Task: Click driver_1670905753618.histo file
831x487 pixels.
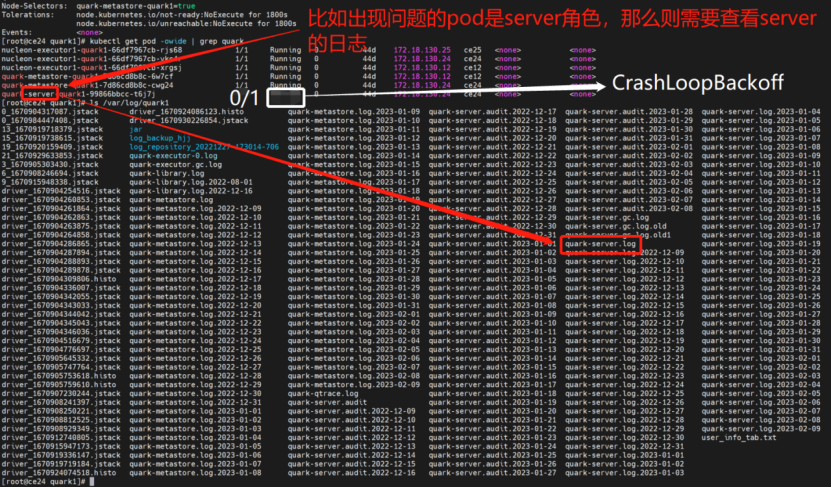Action: pyautogui.click(x=58, y=376)
